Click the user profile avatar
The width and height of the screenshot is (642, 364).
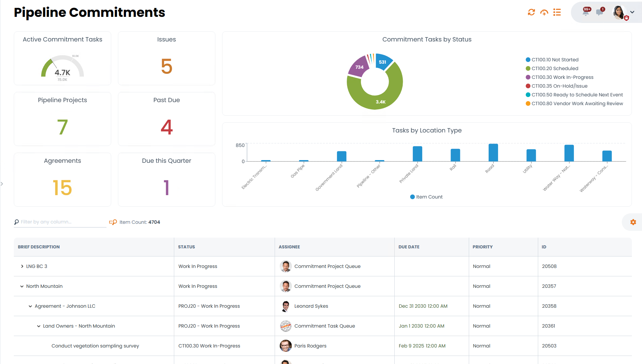pyautogui.click(x=618, y=12)
